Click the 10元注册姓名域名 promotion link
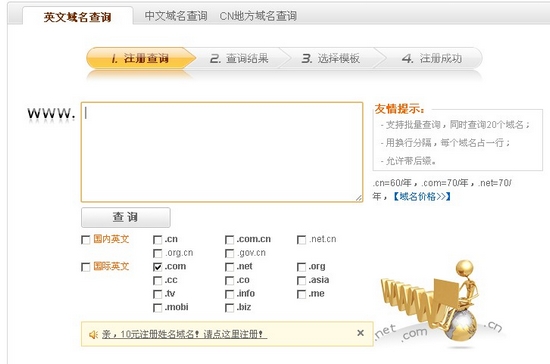550x364 pixels. 185,334
